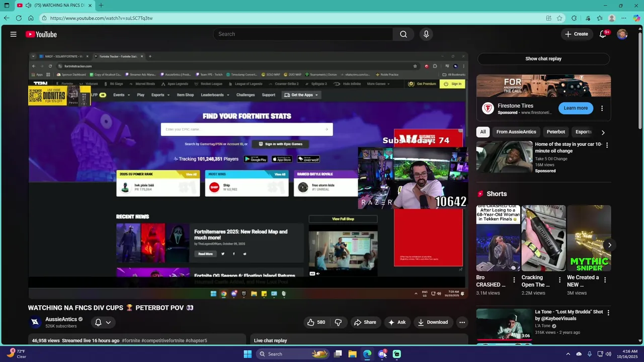The image size is (644, 362).
Task: Click the video player area
Action: click(248, 175)
